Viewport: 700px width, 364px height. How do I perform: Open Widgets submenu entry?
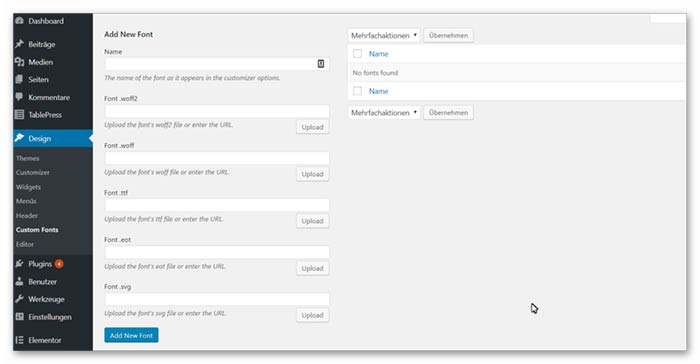tap(28, 187)
